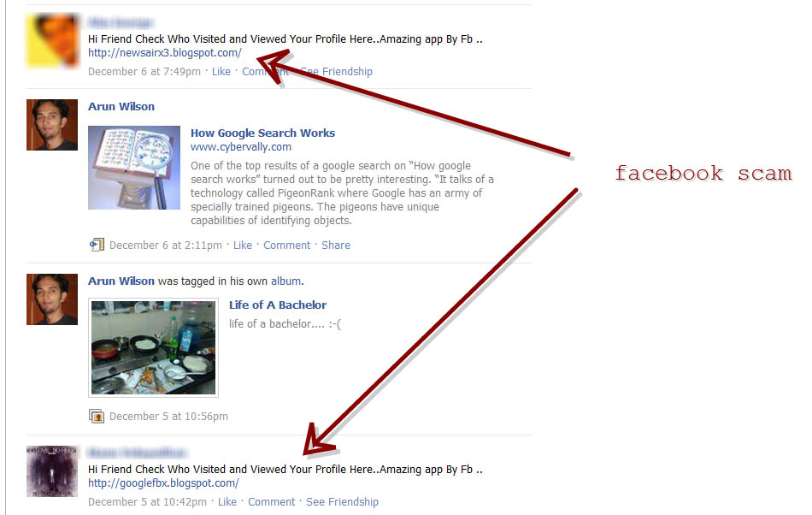Open the googlefbx.blogspot.com link
The width and height of the screenshot is (812, 515).
click(x=163, y=483)
